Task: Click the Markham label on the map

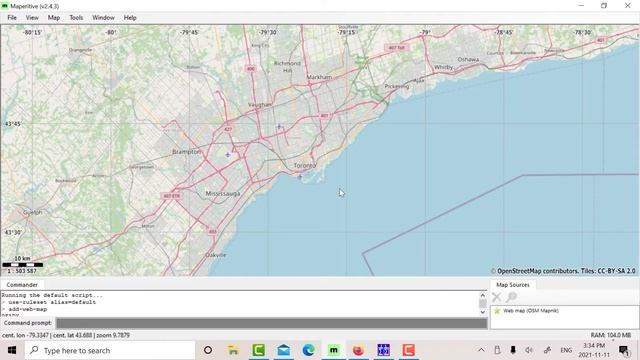Action: pyautogui.click(x=319, y=77)
